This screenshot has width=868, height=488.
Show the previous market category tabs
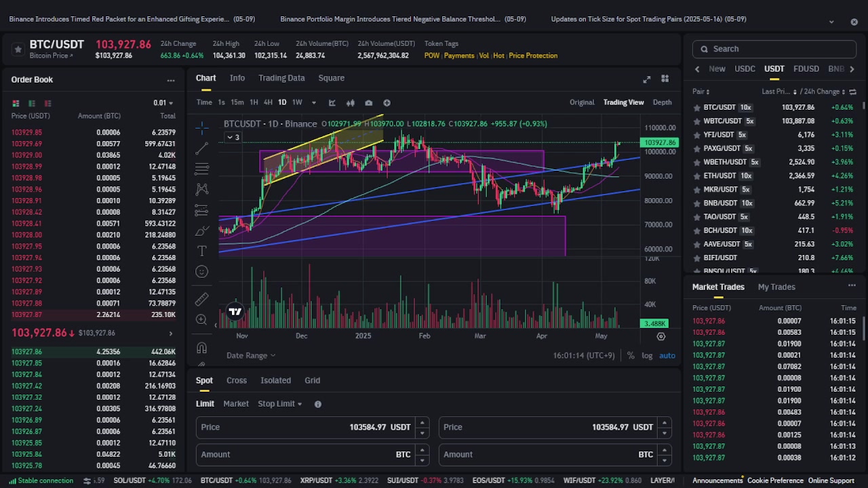(x=697, y=69)
